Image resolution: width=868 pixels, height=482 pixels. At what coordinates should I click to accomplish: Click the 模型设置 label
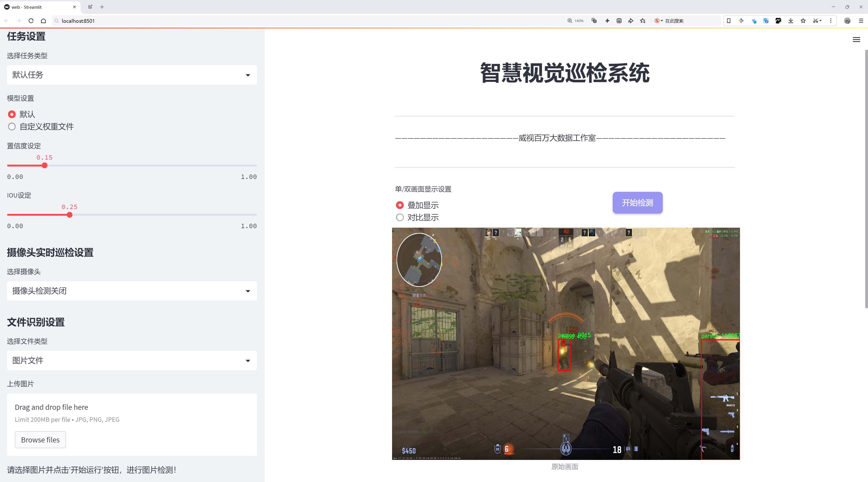click(20, 98)
